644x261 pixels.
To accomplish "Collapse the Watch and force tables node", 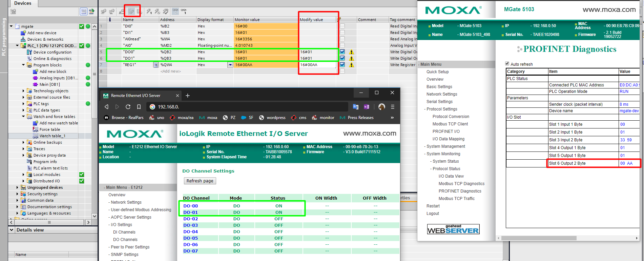I will coord(23,116).
